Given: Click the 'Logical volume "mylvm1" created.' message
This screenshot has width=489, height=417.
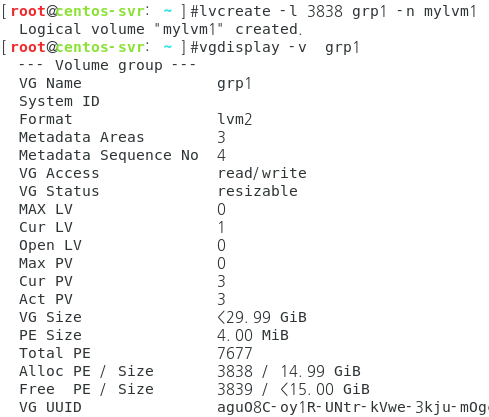Looking at the screenshot, I should 160,29.
